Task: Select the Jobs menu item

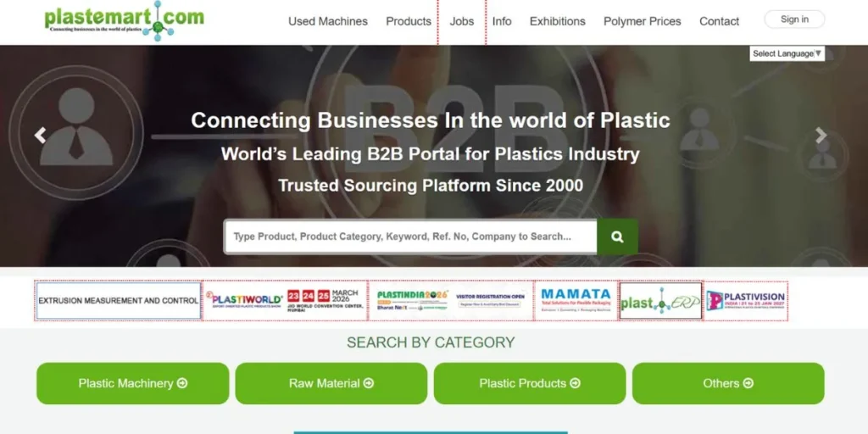Action: pyautogui.click(x=462, y=21)
